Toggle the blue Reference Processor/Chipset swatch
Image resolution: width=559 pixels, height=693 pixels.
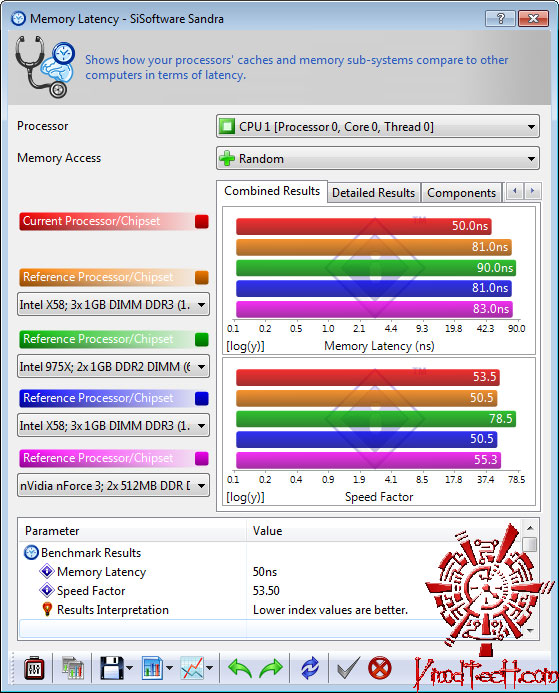(202, 399)
